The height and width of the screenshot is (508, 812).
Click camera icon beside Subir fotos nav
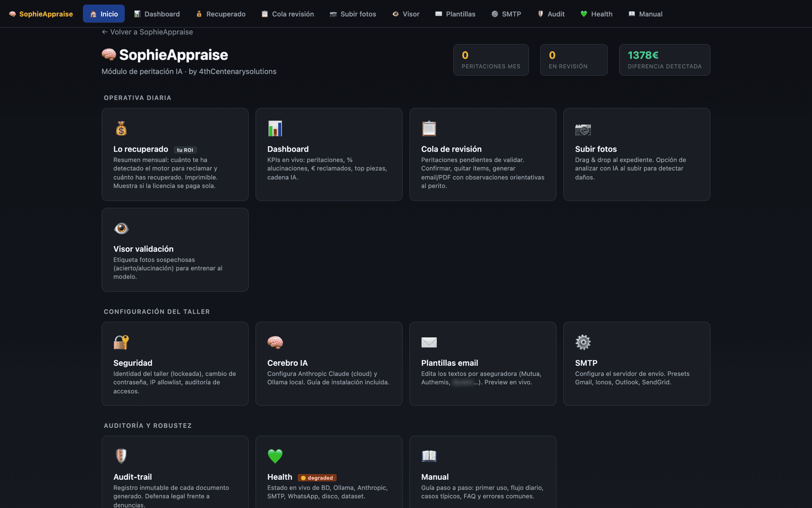click(x=333, y=14)
